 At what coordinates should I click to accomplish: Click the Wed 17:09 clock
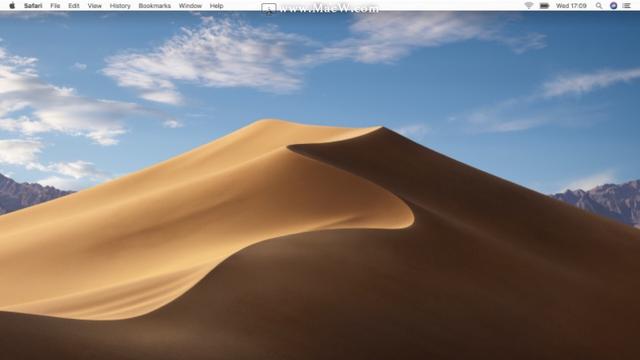click(x=571, y=6)
